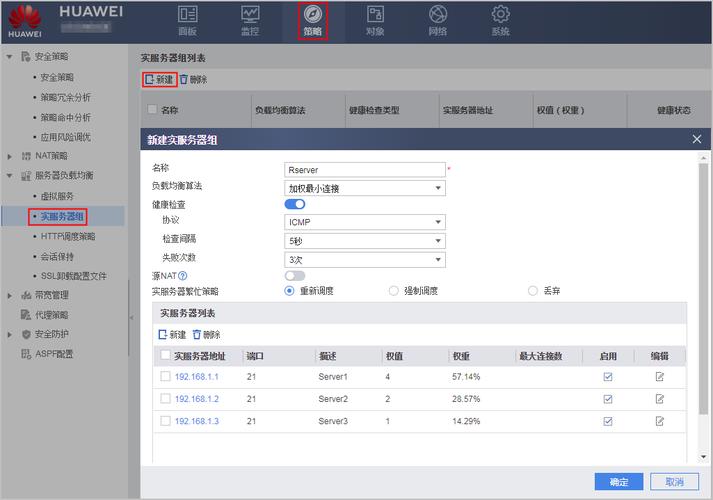Viewport: 713px width, 500px height.
Task: Open the 对象 objects tab
Action: [x=375, y=21]
